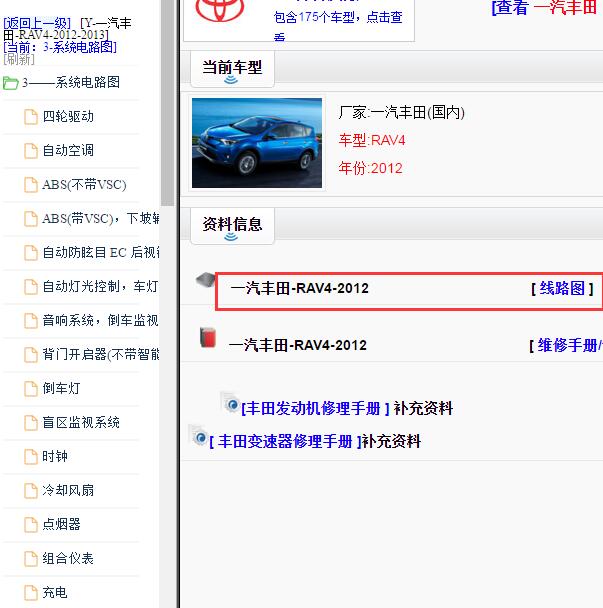Click the file icon beside 自动防眩目 EC 后视

pyautogui.click(x=31, y=253)
